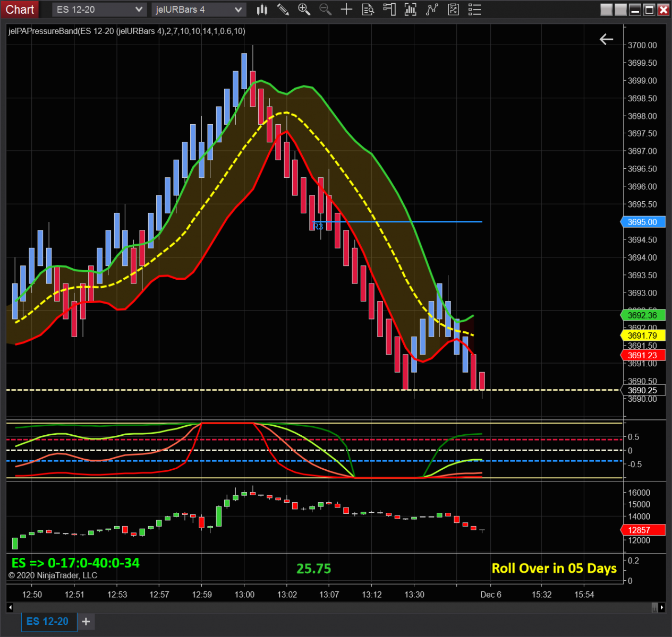Click the horizontal scrollbar right arrow
Viewport: 672px width, 637px height.
[x=662, y=607]
